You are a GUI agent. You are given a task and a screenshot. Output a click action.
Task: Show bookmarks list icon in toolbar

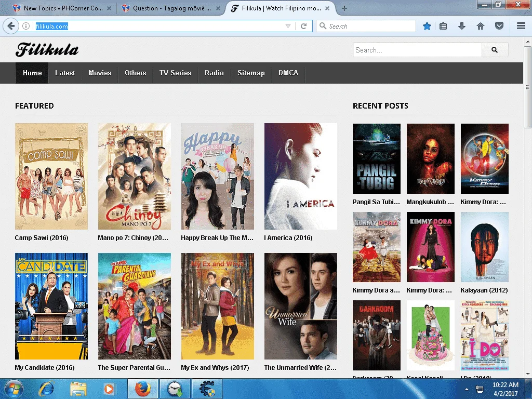click(x=443, y=26)
